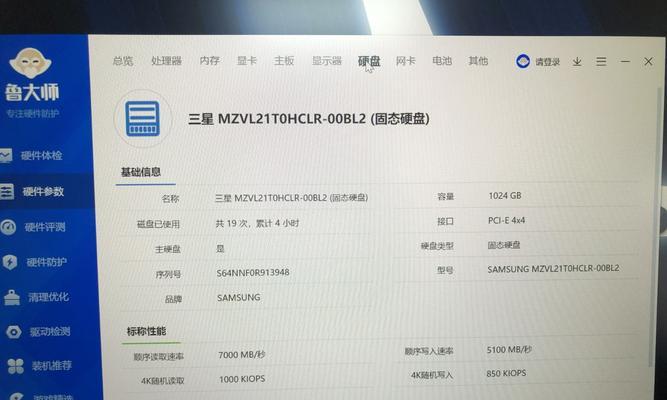Minimize the Lu Dashi window
667x400 pixels.
pos(625,61)
